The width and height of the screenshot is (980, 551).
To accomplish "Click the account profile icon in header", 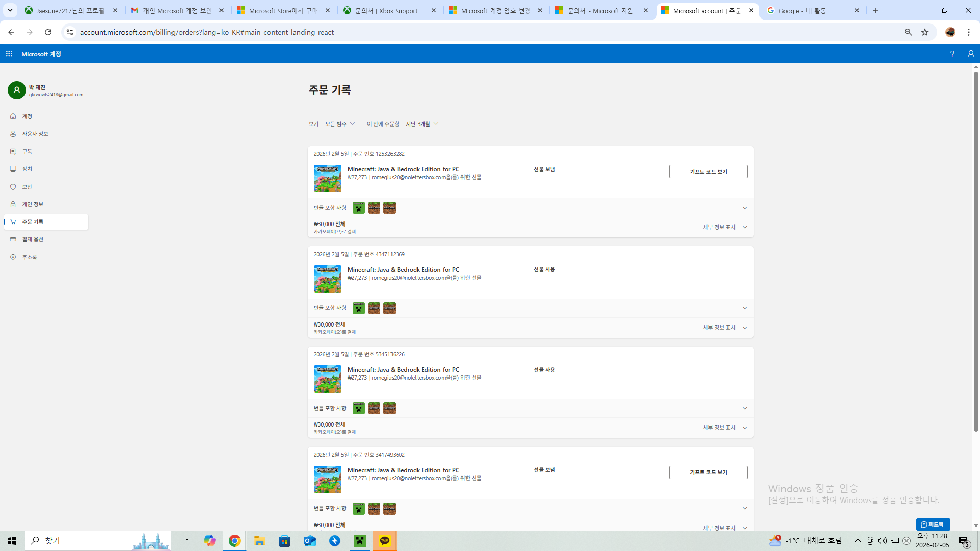I will coord(971,54).
